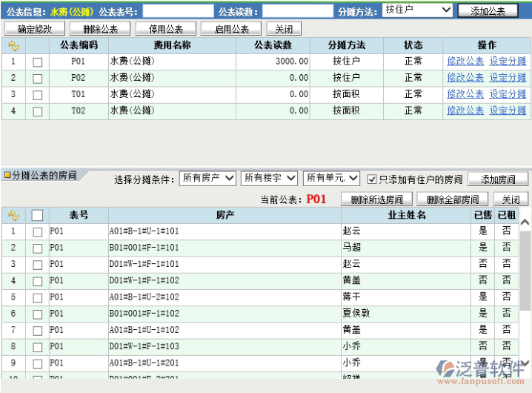Tick the checkbox for meter P01 row
The width and height of the screenshot is (532, 393).
coord(37,62)
